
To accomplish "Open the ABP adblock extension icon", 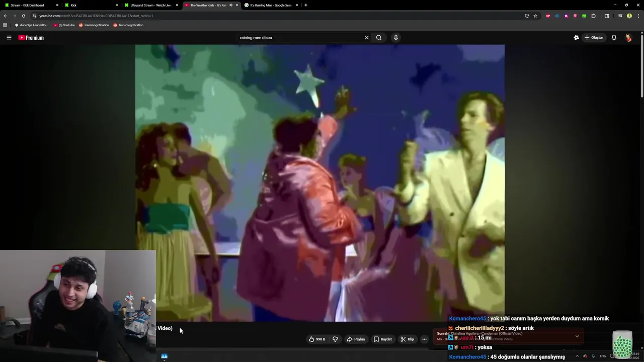I will [x=548, y=16].
